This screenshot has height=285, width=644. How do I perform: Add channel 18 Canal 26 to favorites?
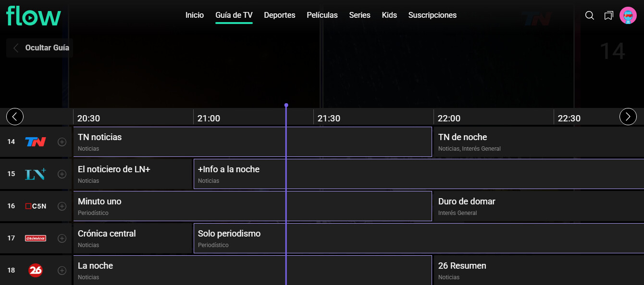62,270
